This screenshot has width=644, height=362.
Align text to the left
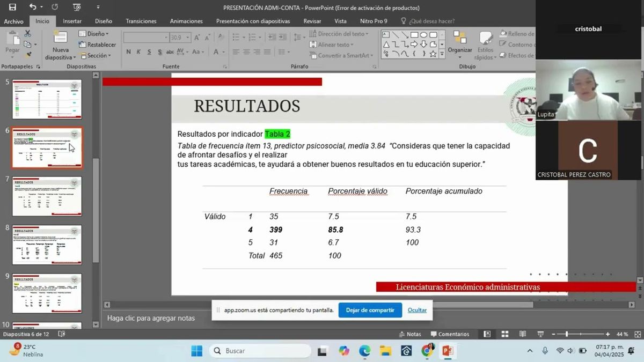tap(237, 52)
